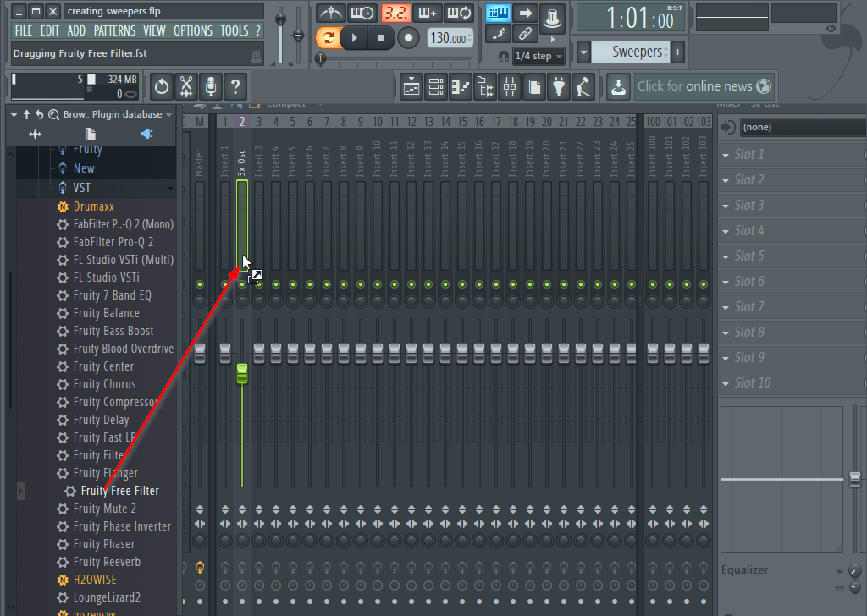Image resolution: width=867 pixels, height=616 pixels.
Task: Open the Slot 10 effect menu arrow
Action: point(726,384)
